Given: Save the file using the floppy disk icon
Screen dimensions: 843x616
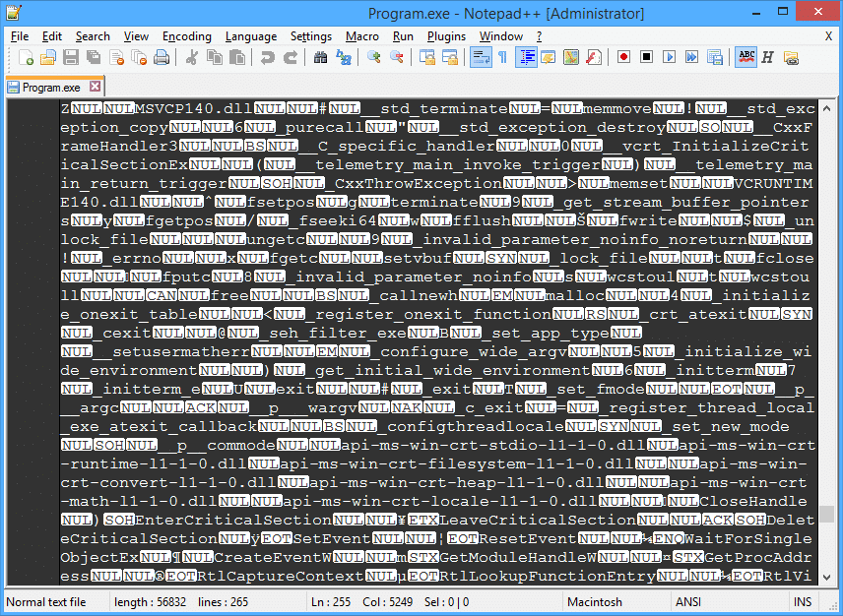Looking at the screenshot, I should 71,57.
